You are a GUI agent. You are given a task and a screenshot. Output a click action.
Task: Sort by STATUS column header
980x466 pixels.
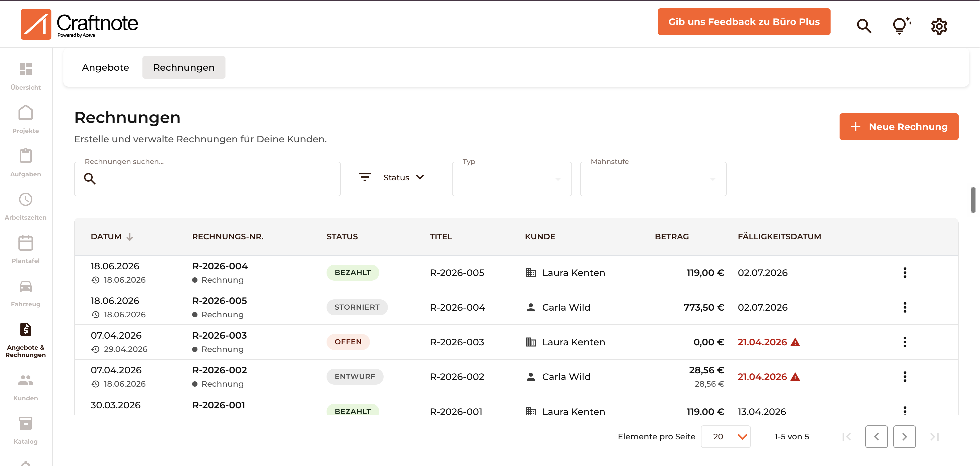coord(342,236)
